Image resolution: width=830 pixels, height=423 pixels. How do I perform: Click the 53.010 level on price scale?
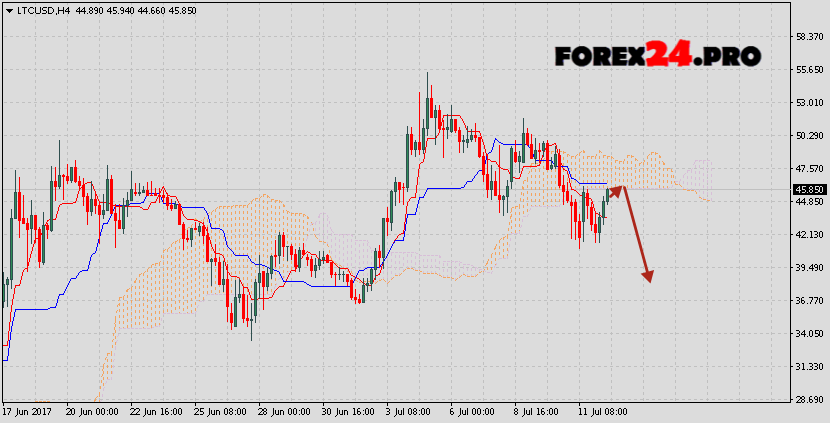(x=809, y=102)
